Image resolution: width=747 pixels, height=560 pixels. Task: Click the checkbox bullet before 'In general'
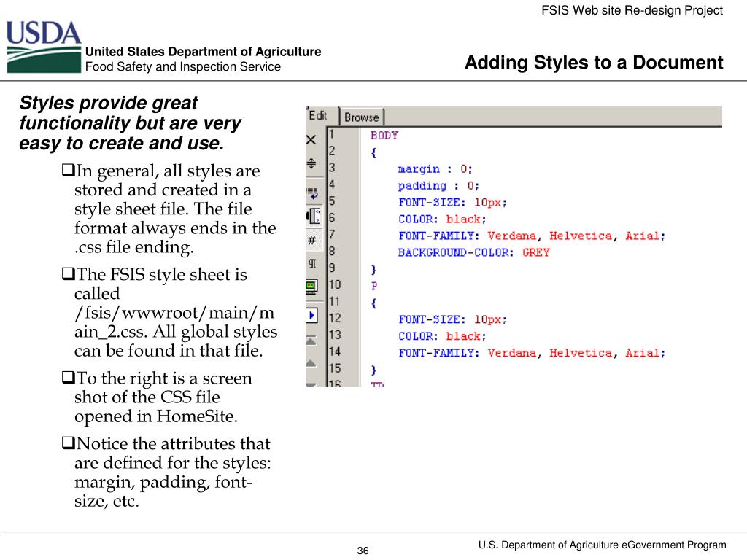tap(68, 169)
